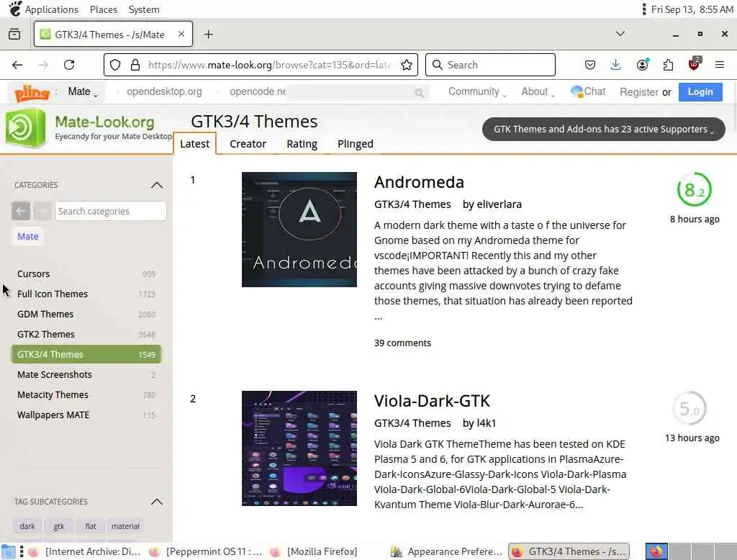Viewport: 737px width, 560px height.
Task: Expand the 23 active Supporters dropdown
Action: (604, 130)
